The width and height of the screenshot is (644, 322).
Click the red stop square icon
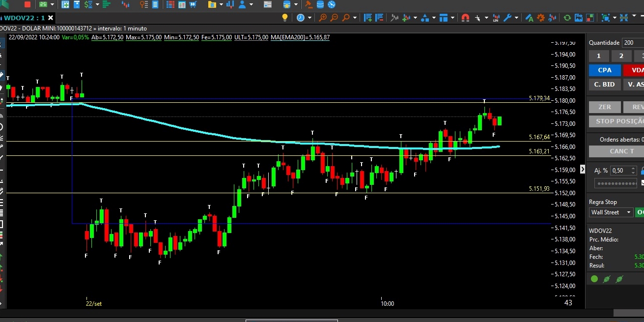(x=27, y=4)
